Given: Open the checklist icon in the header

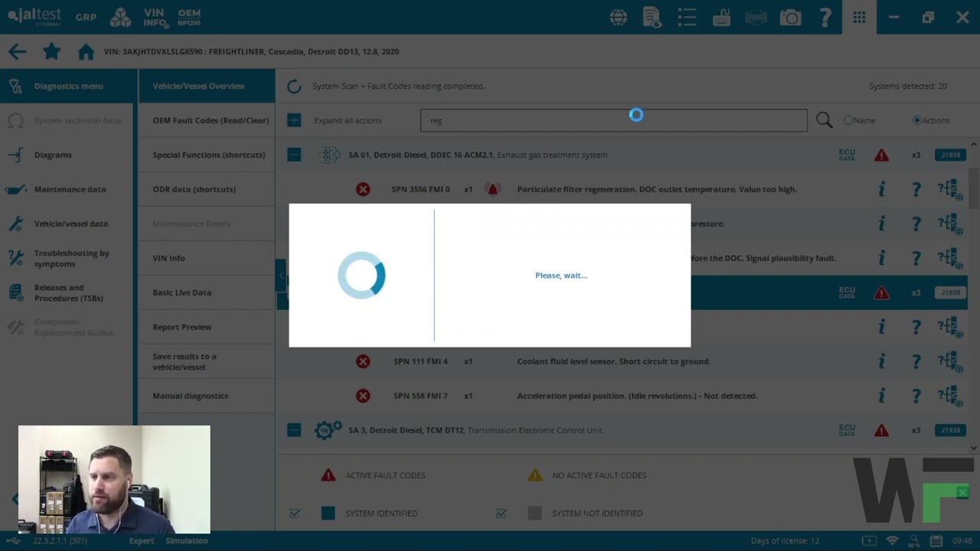Looking at the screenshot, I should coord(687,17).
